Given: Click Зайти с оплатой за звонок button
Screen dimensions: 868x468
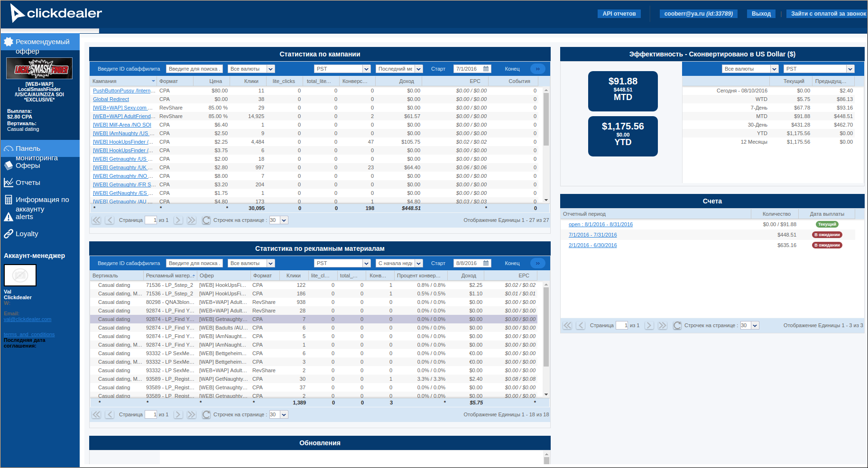Looking at the screenshot, I should click(827, 14).
